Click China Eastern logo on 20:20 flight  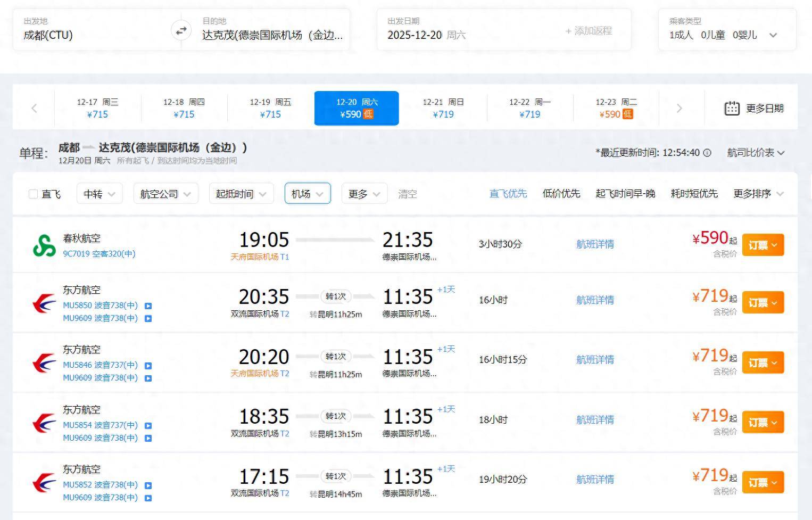pyautogui.click(x=44, y=364)
